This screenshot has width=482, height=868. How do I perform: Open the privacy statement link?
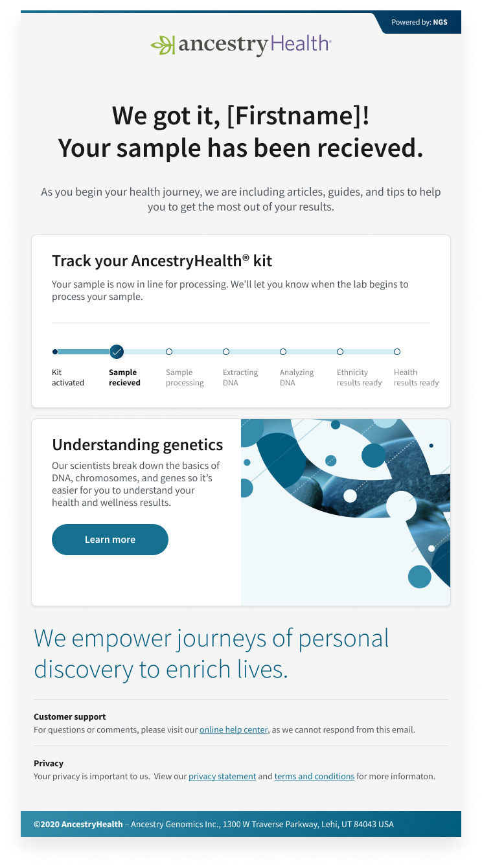(x=222, y=776)
